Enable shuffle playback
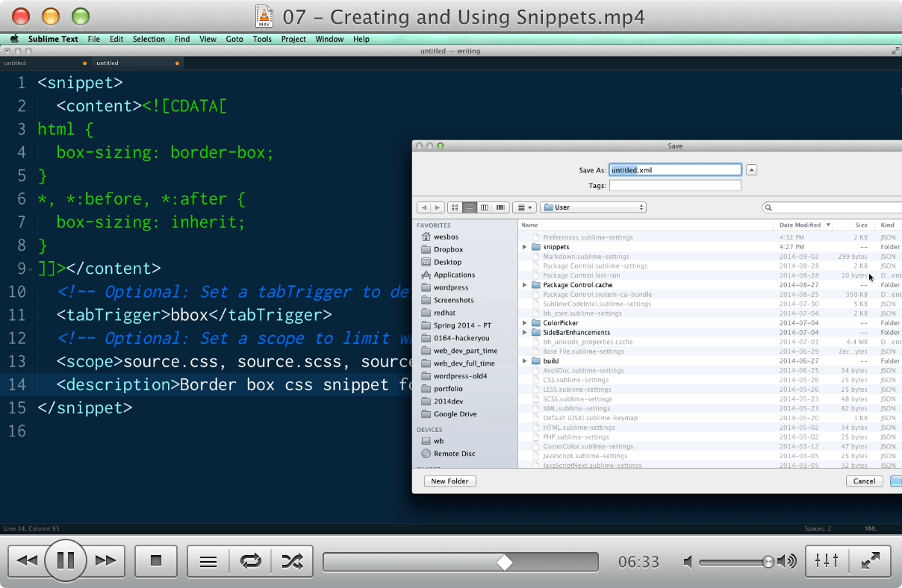Screen dimensions: 902x588 point(290,561)
